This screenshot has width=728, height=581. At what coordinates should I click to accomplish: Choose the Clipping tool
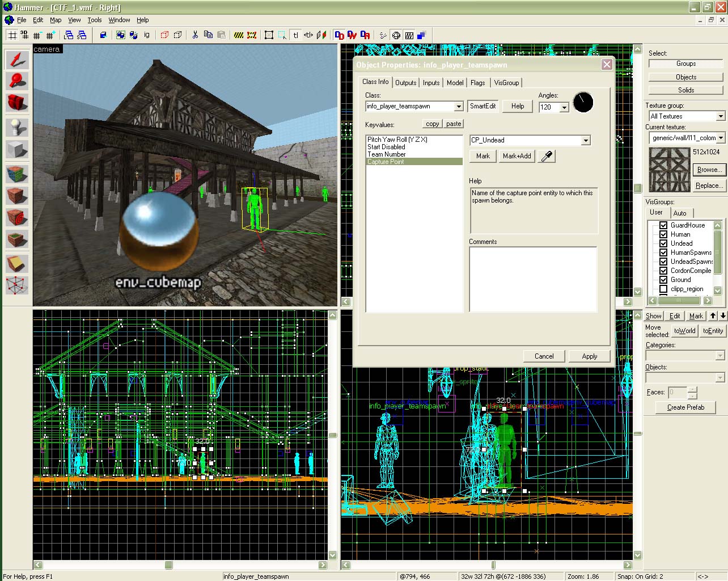tap(17, 263)
